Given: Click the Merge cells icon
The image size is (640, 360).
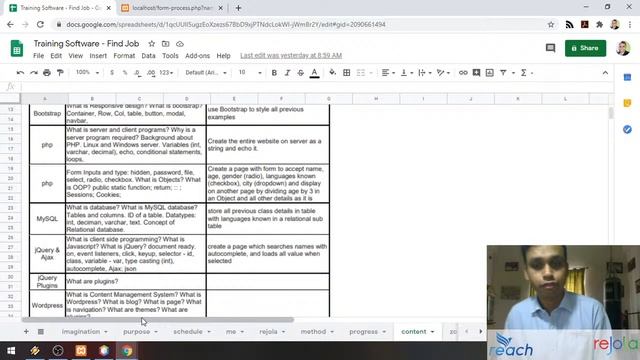Looking at the screenshot, I should click(x=361, y=73).
